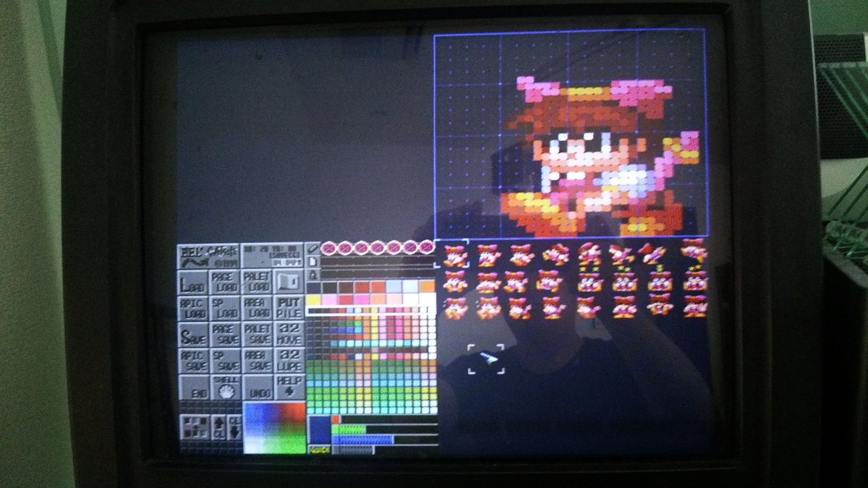Select the last sprite in the bottom row
Viewport: 868px width, 488px height.
694,307
